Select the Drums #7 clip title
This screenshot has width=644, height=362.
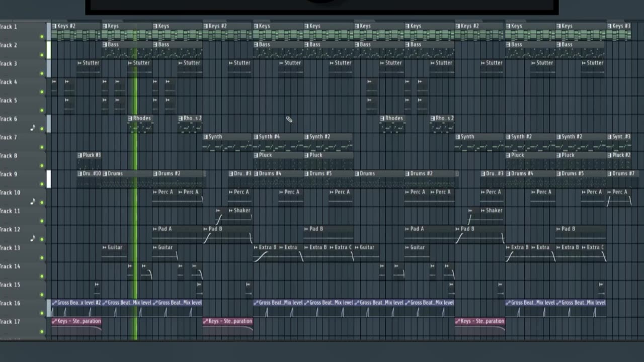pos(623,173)
